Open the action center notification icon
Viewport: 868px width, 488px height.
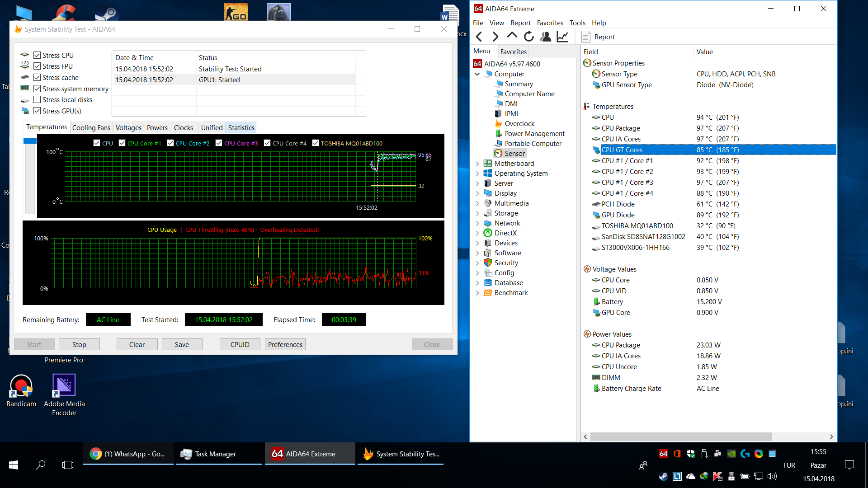tap(849, 465)
